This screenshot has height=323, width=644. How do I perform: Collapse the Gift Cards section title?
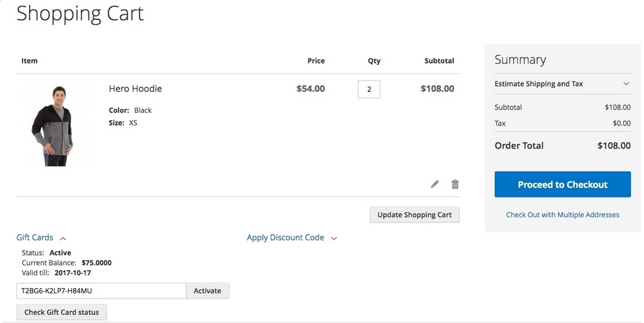pyautogui.click(x=35, y=238)
